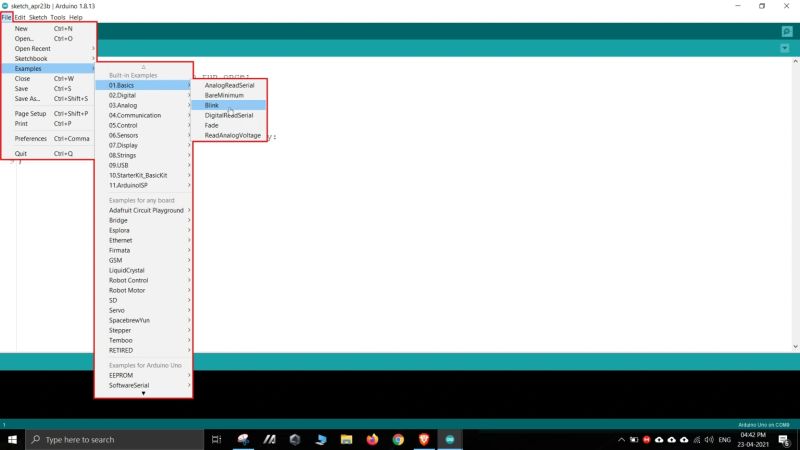Expand the Open Recent submenu

click(48, 48)
